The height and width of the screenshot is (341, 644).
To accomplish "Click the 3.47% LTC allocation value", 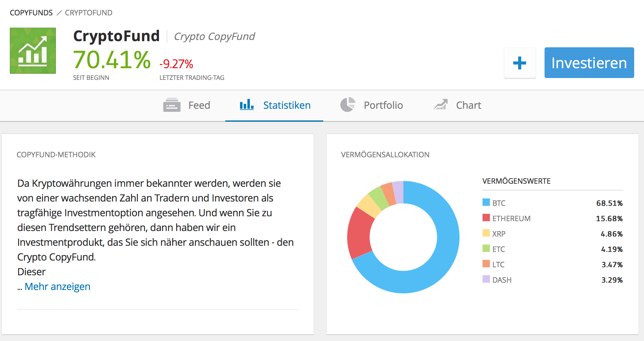I will pyautogui.click(x=612, y=265).
